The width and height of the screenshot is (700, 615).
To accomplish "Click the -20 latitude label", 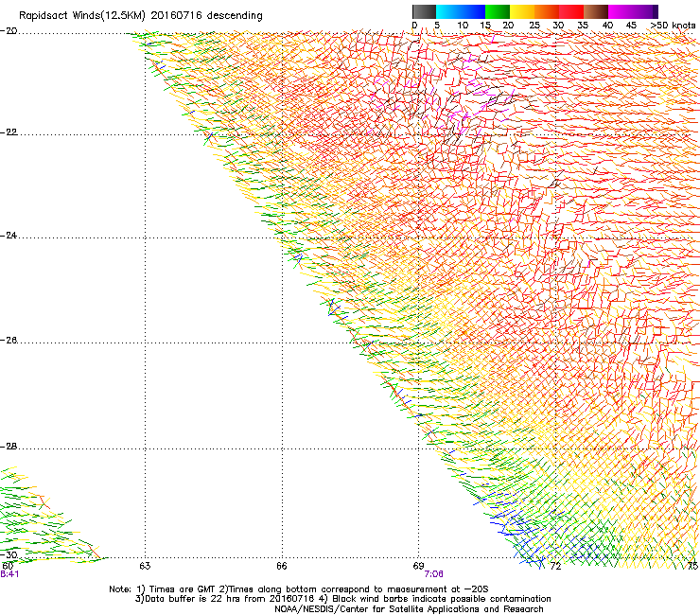I will pos(9,31).
